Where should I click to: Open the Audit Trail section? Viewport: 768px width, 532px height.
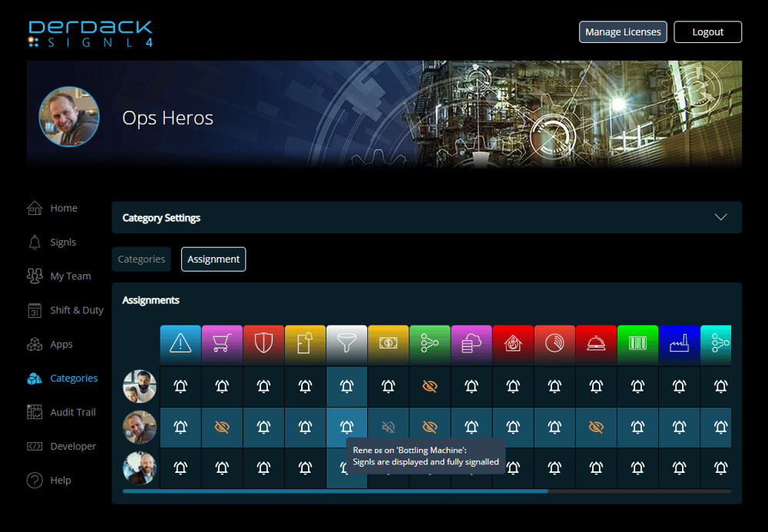point(72,412)
